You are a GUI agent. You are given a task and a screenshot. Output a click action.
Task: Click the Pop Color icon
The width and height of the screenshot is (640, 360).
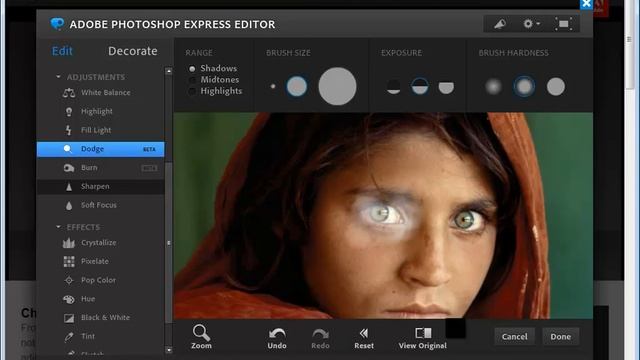(x=69, y=280)
